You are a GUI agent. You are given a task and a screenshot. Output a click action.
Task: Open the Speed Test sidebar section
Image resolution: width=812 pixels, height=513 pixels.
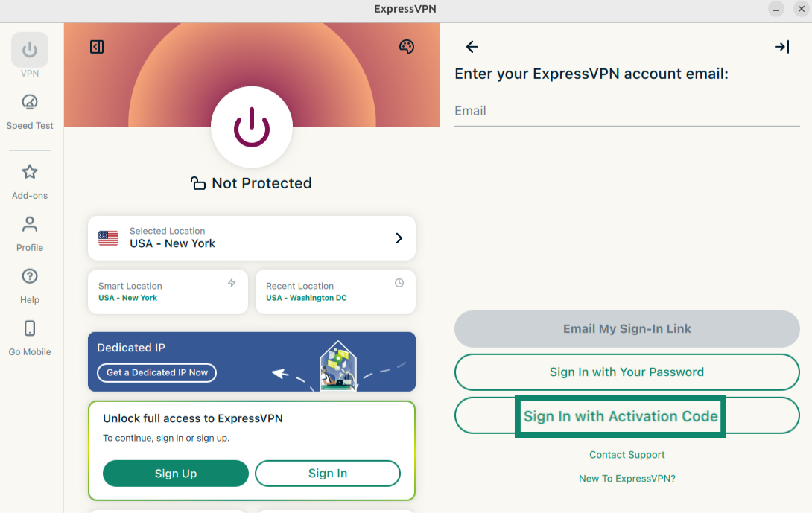tap(30, 111)
